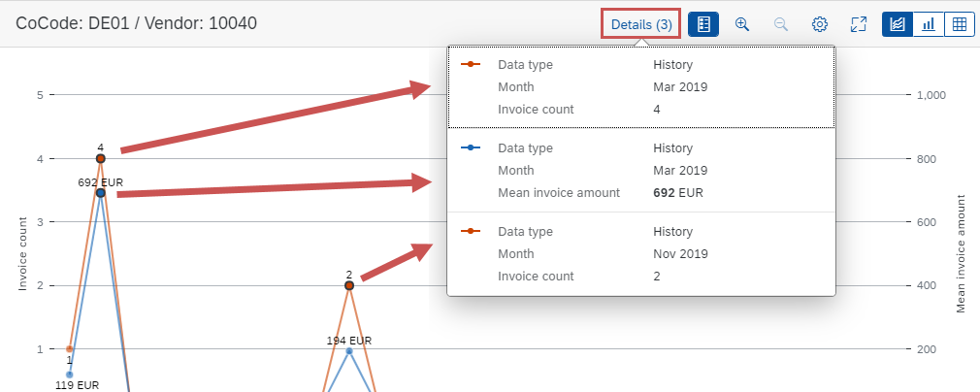Viewport: 980px width, 392px height.
Task: Click invoice count value '2' in third details entry
Action: point(657,277)
